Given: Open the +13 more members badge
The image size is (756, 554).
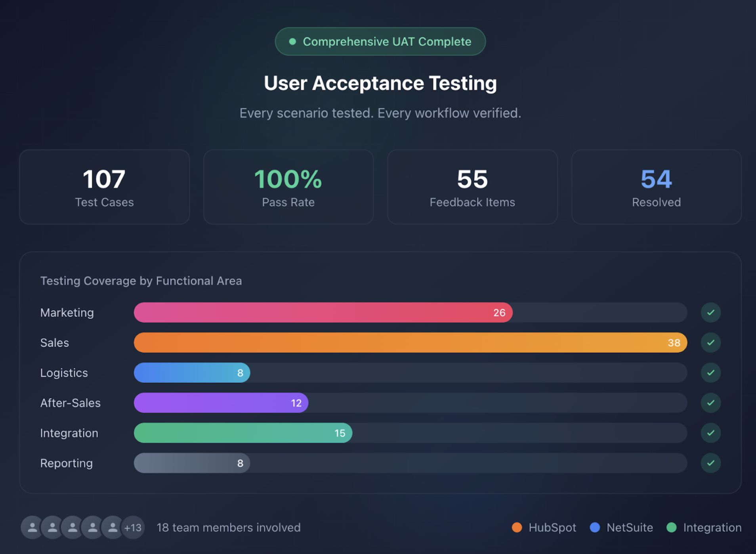Looking at the screenshot, I should pos(133,527).
